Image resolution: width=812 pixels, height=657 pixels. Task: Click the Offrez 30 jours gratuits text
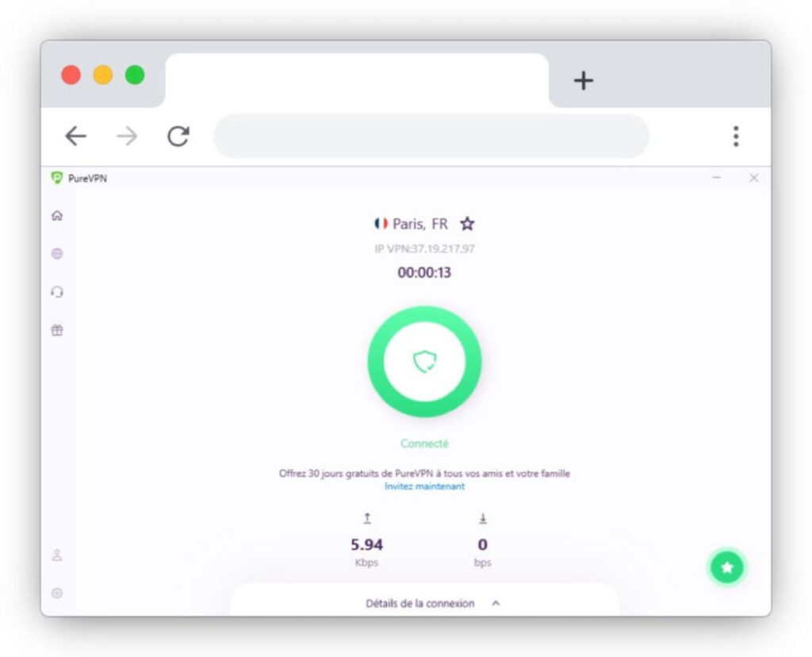coord(425,474)
